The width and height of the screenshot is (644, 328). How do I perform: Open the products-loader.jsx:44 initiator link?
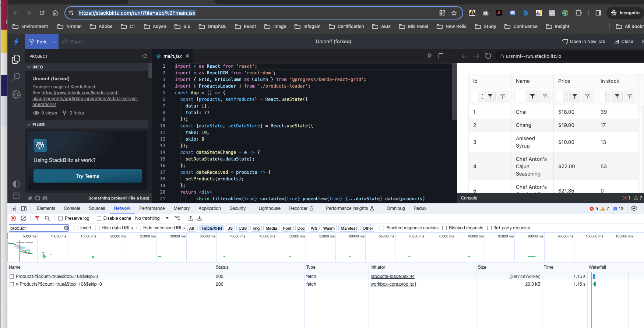pyautogui.click(x=392, y=276)
